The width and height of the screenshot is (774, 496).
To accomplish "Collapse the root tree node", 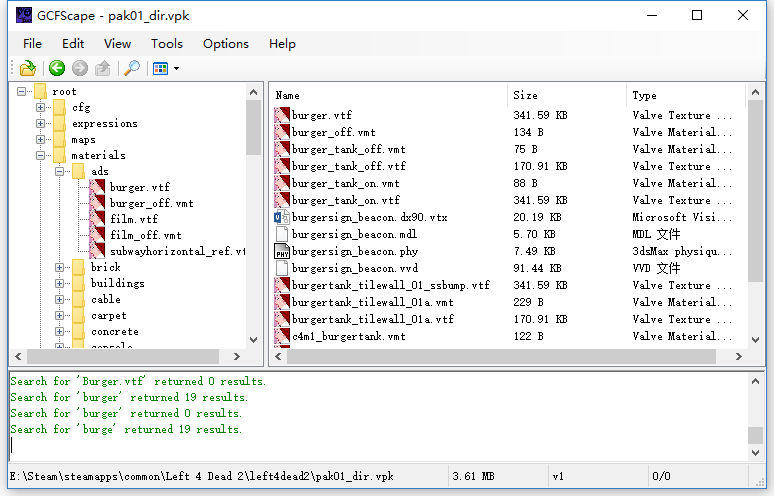I will click(x=21, y=91).
